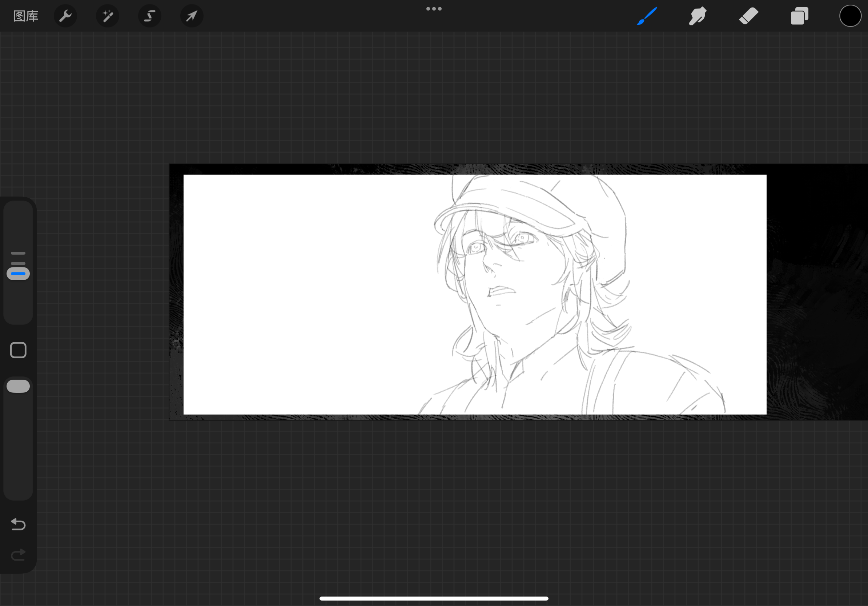Open the Layers panel
868x606 pixels.
pos(799,16)
